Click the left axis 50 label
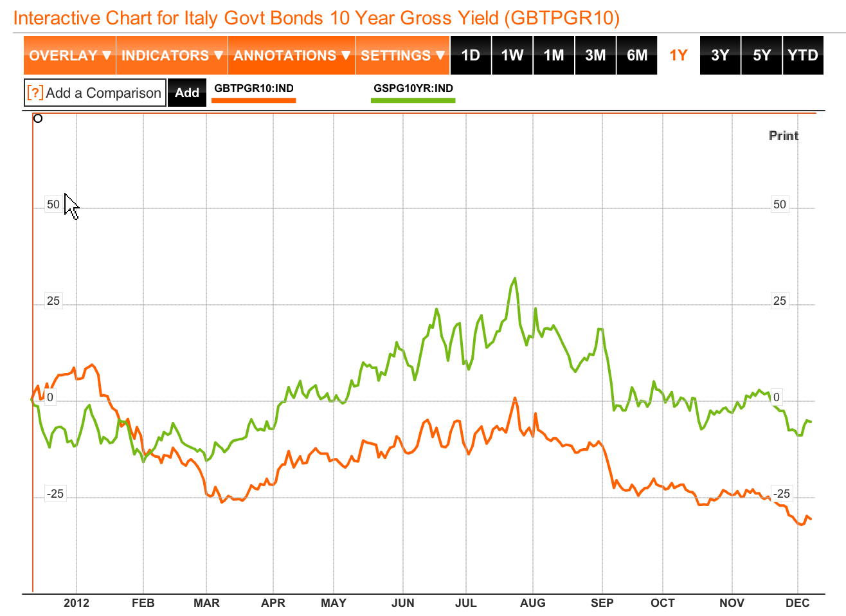 53,204
